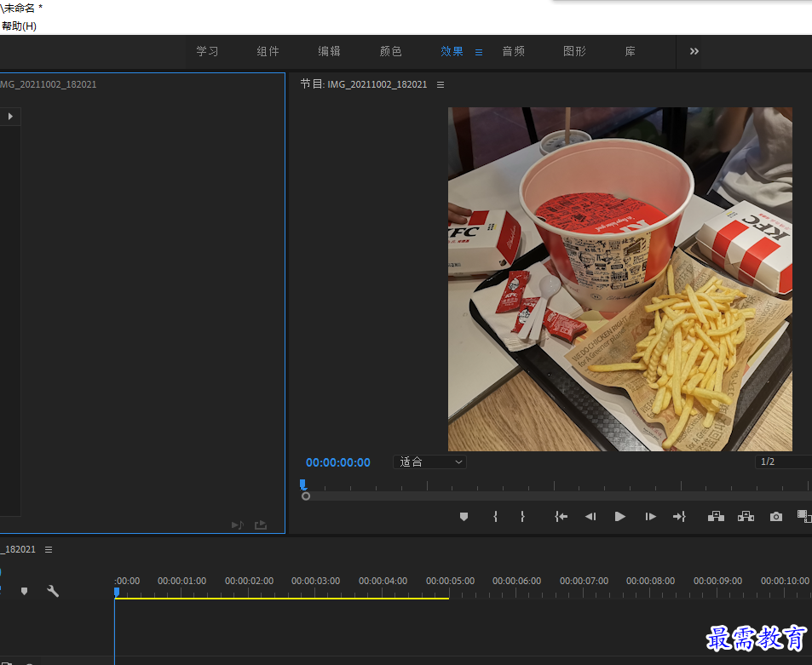Image resolution: width=812 pixels, height=665 pixels.
Task: Click timeline ruler at 00:00:02:00
Action: point(249,582)
